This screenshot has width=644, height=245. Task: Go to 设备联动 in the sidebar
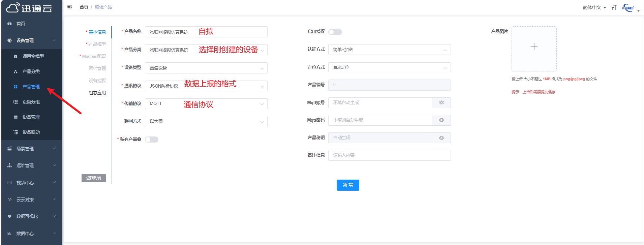coord(31,132)
